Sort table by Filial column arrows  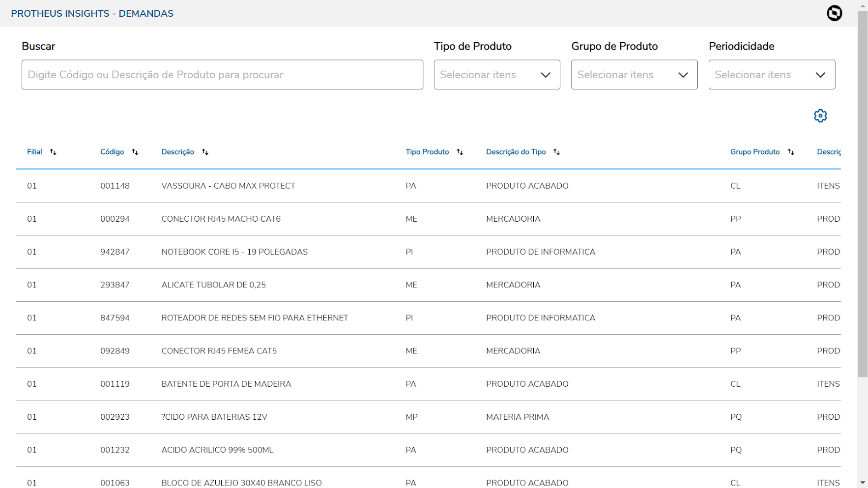(53, 152)
